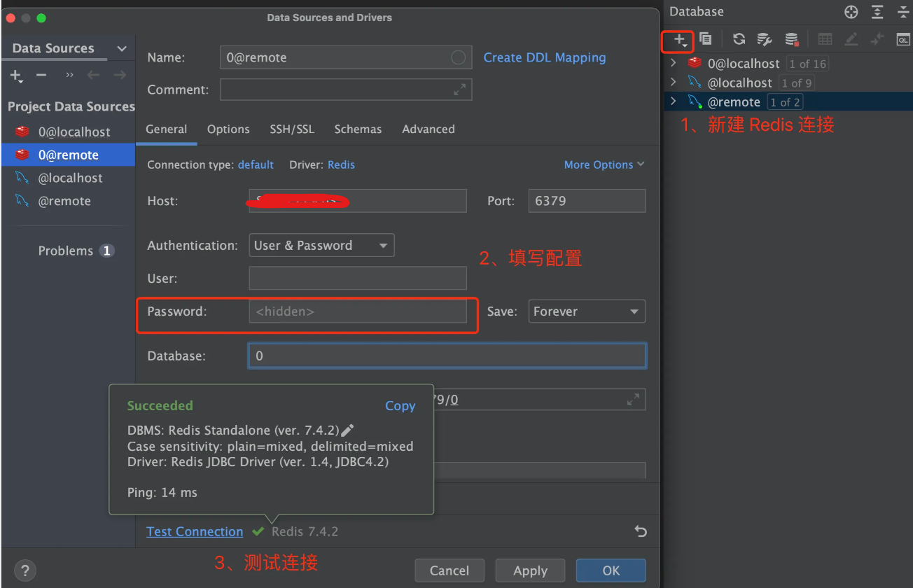This screenshot has width=913, height=588.
Task: Click the color circle in Name field
Action: point(458,57)
